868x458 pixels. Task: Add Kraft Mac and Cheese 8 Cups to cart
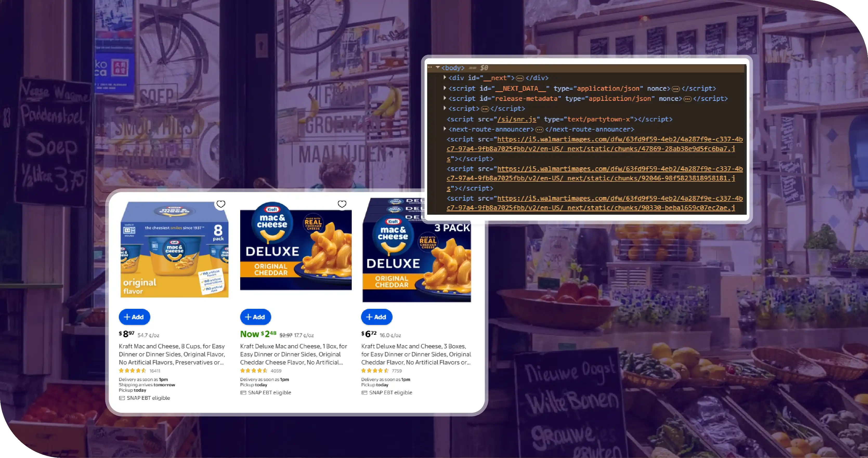coord(134,317)
